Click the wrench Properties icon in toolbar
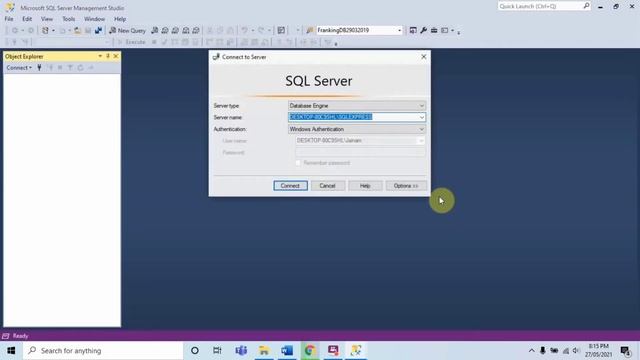The height and width of the screenshot is (360, 640). click(424, 31)
